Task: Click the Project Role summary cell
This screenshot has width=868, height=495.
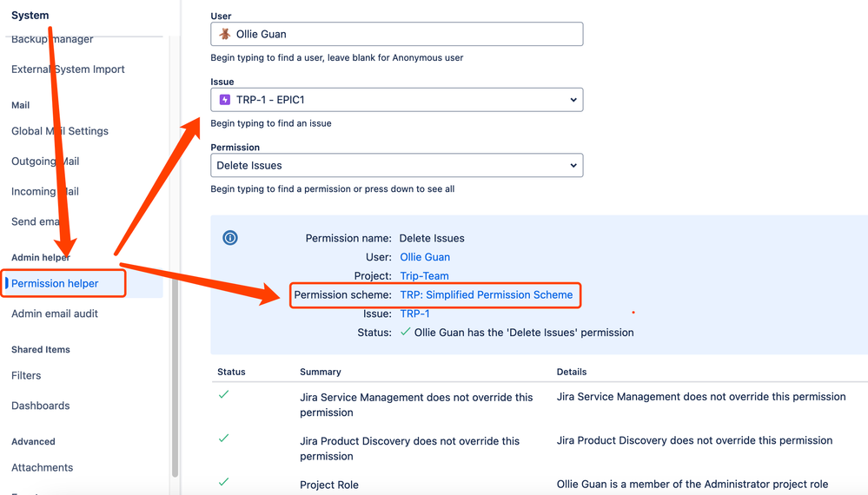Action: 329,485
